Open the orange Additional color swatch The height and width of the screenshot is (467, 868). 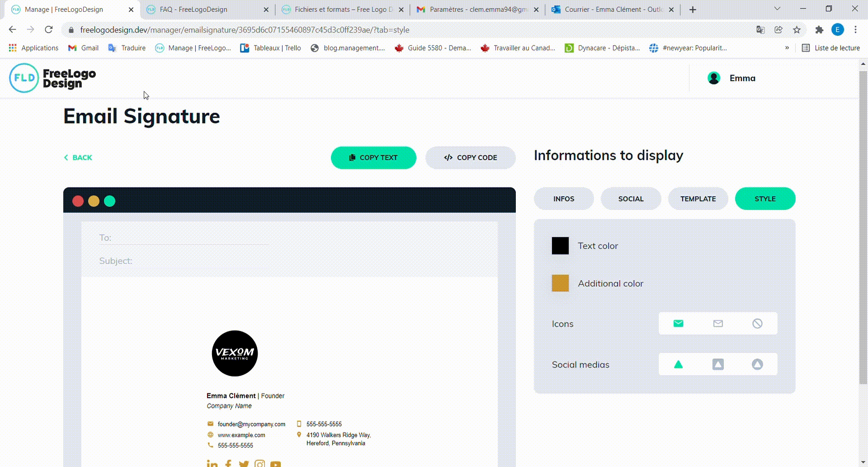[x=560, y=283]
